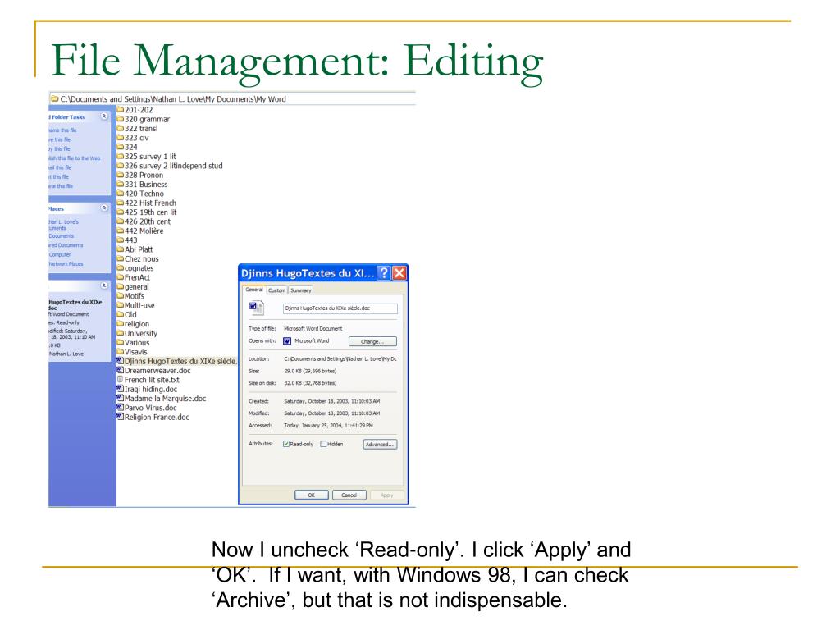Select the 422 Hist French folder icon
This screenshot has width=840, height=630.
[x=121, y=203]
